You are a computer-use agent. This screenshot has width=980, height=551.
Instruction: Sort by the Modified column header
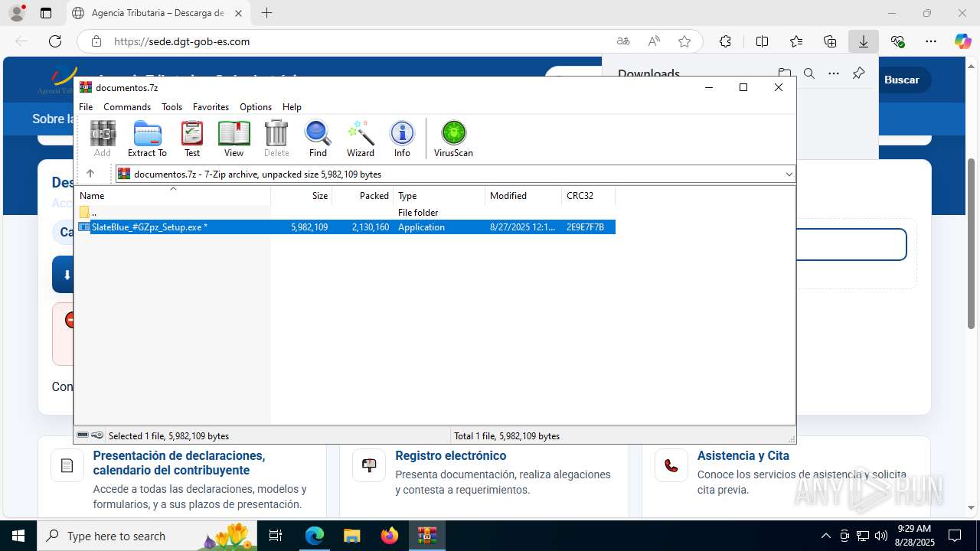(x=524, y=196)
